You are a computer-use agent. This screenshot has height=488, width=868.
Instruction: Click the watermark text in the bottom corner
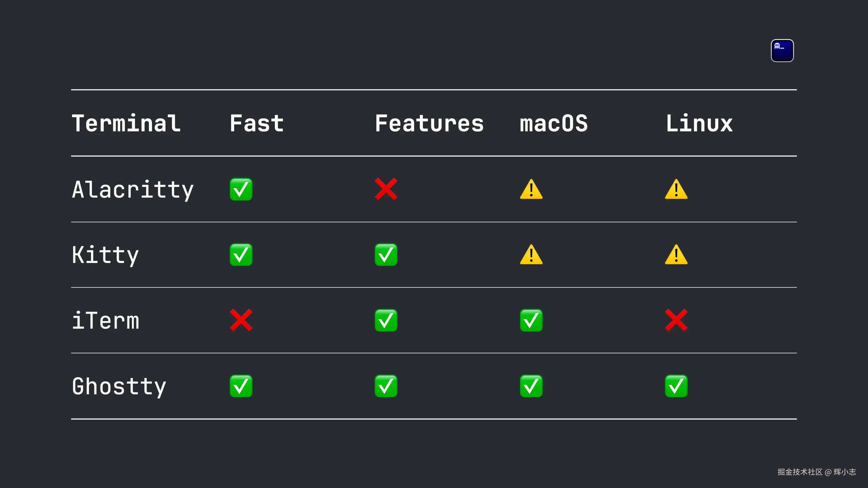tap(816, 472)
